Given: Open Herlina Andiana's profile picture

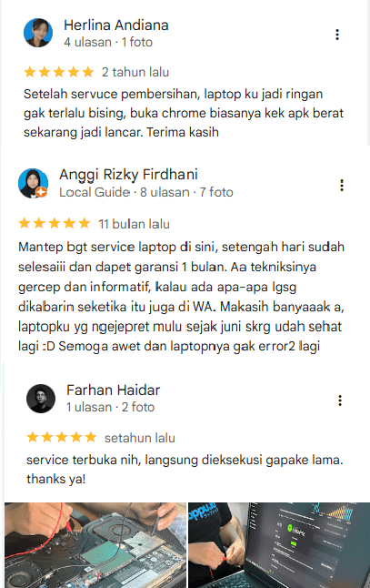Looking at the screenshot, I should (38, 33).
